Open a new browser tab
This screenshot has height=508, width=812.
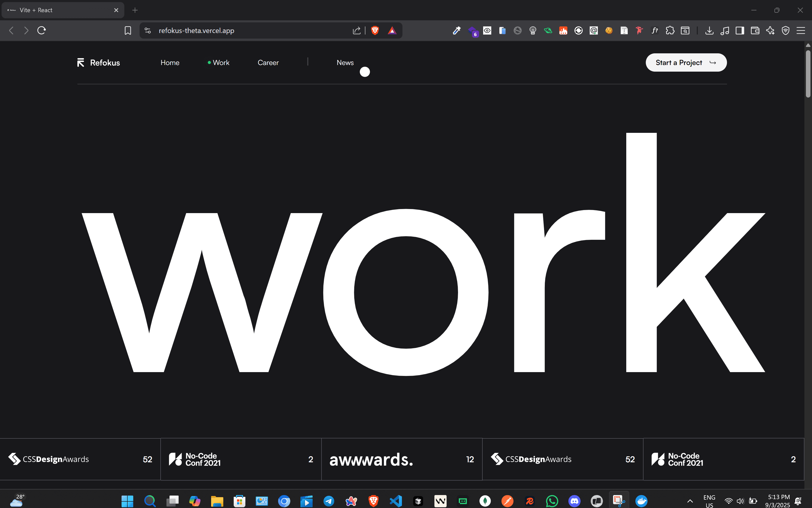coord(135,10)
